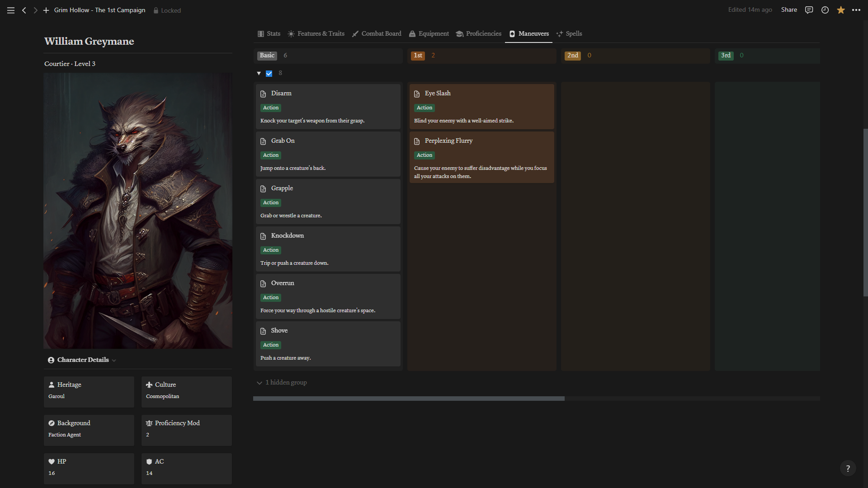The image size is (868, 488).
Task: Click the Disarm card page icon
Action: pos(263,94)
